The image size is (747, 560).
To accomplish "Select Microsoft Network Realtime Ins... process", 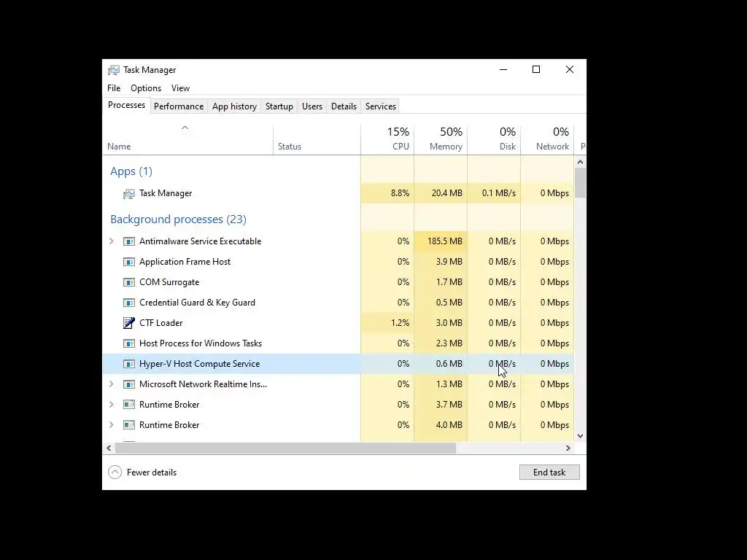I will point(338,384).
